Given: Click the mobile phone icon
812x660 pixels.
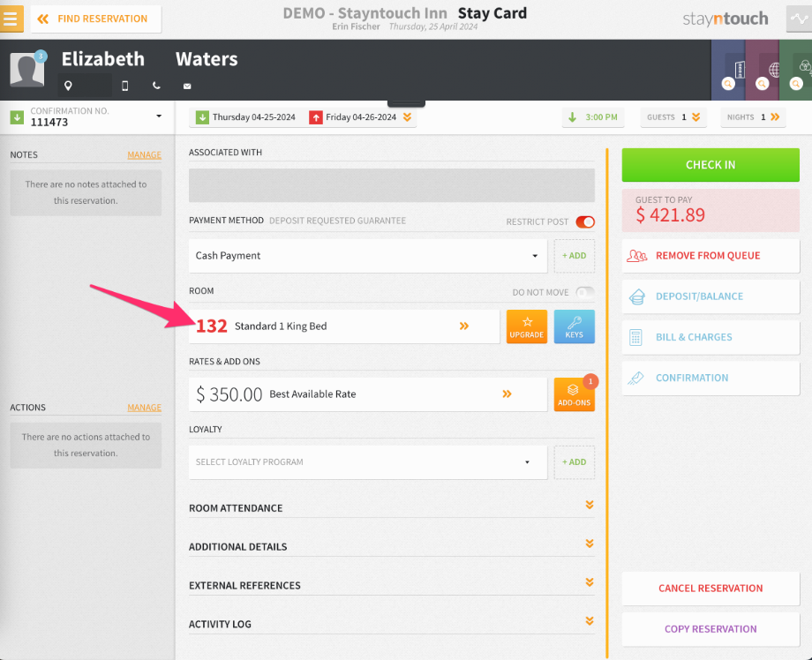Looking at the screenshot, I should pos(124,86).
